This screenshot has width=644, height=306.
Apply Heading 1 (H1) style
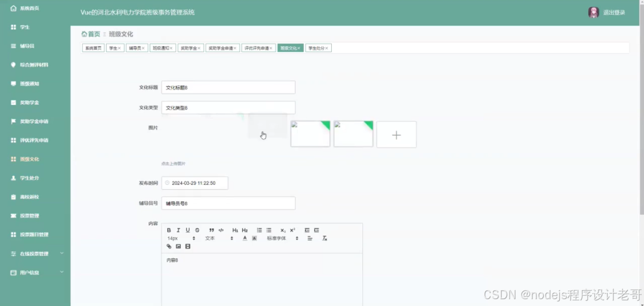236,230
